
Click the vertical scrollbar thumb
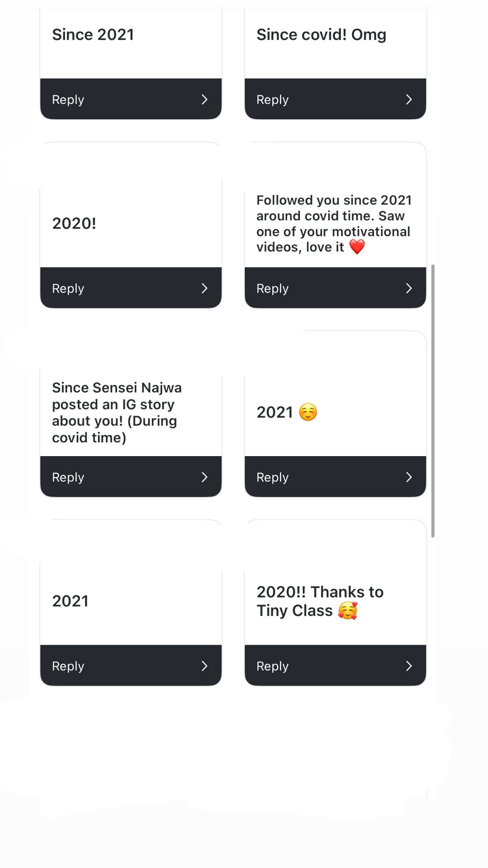click(x=433, y=401)
